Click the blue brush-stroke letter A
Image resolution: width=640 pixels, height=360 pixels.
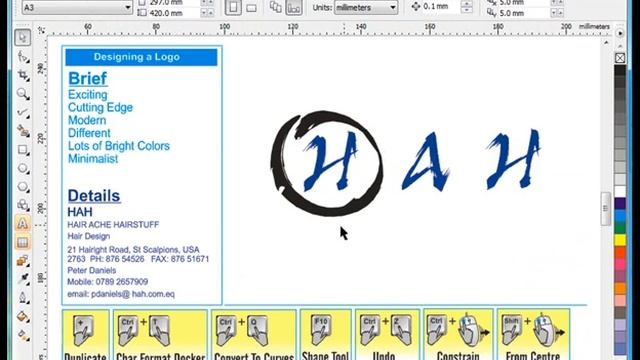[x=427, y=162]
